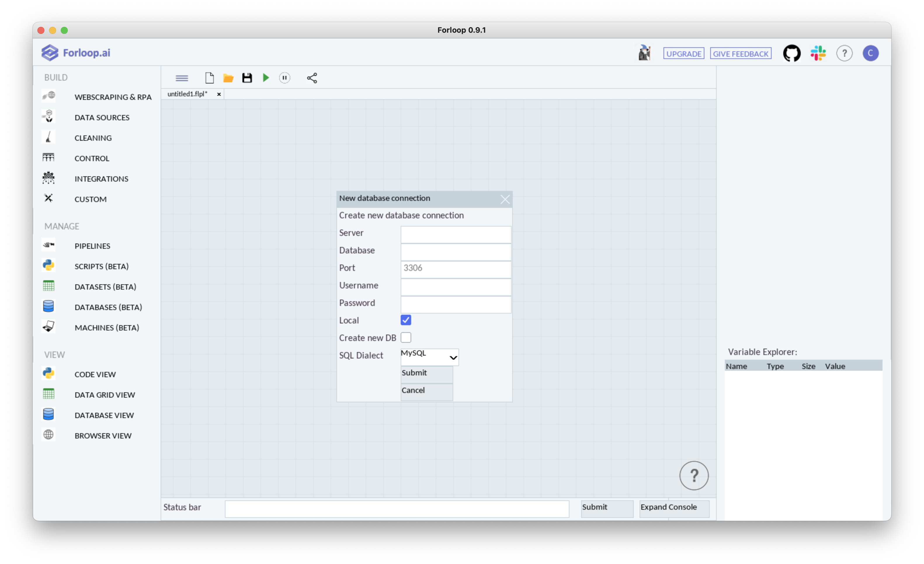Open Browser View globe icon

click(48, 435)
